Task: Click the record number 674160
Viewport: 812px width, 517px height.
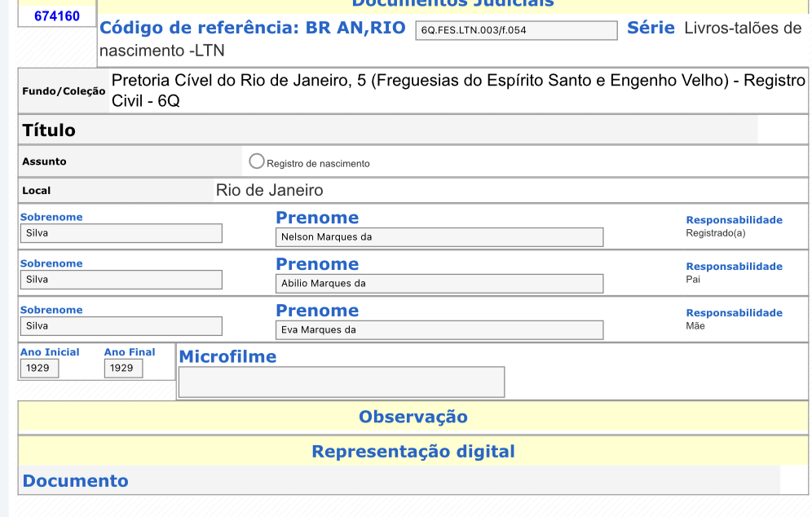Action: click(57, 15)
